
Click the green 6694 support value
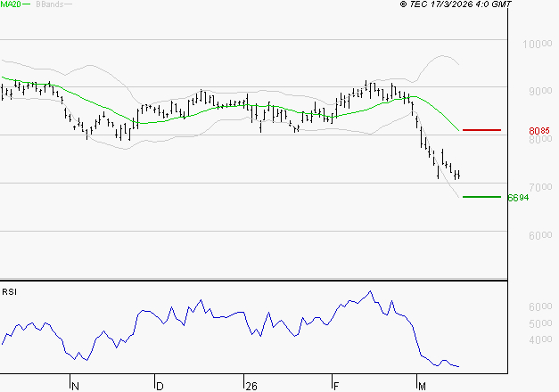(518, 198)
